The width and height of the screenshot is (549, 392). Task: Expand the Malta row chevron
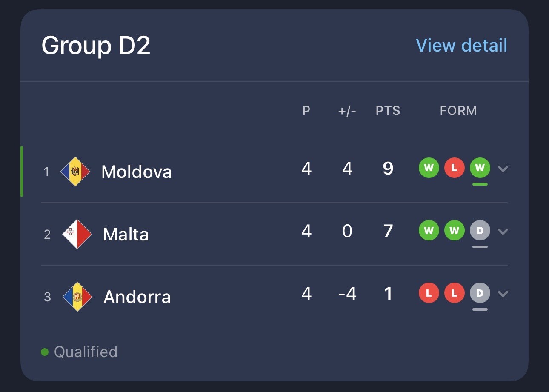[503, 231]
